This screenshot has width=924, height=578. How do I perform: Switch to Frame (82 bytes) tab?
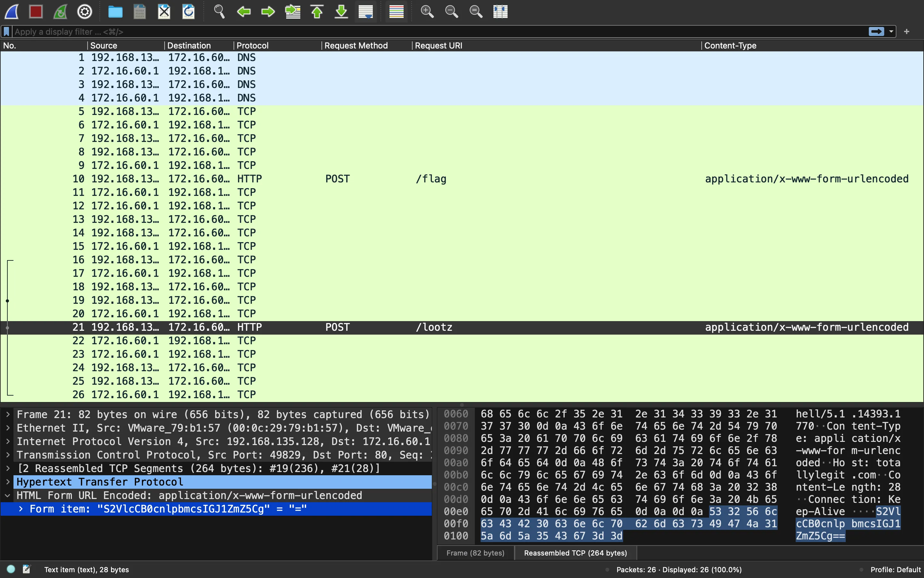click(475, 553)
